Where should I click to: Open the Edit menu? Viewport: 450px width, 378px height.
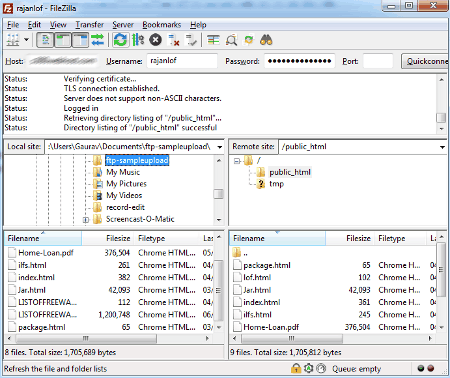[x=34, y=25]
